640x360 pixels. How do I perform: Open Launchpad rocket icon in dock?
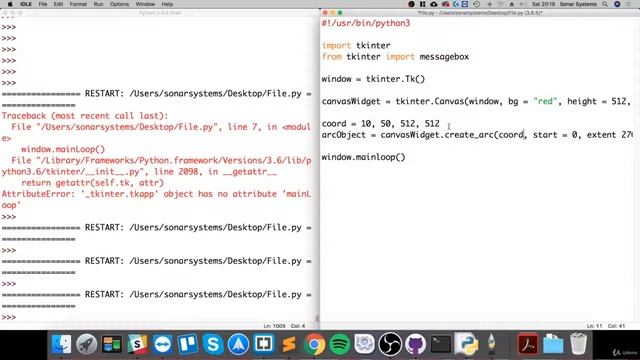87,344
